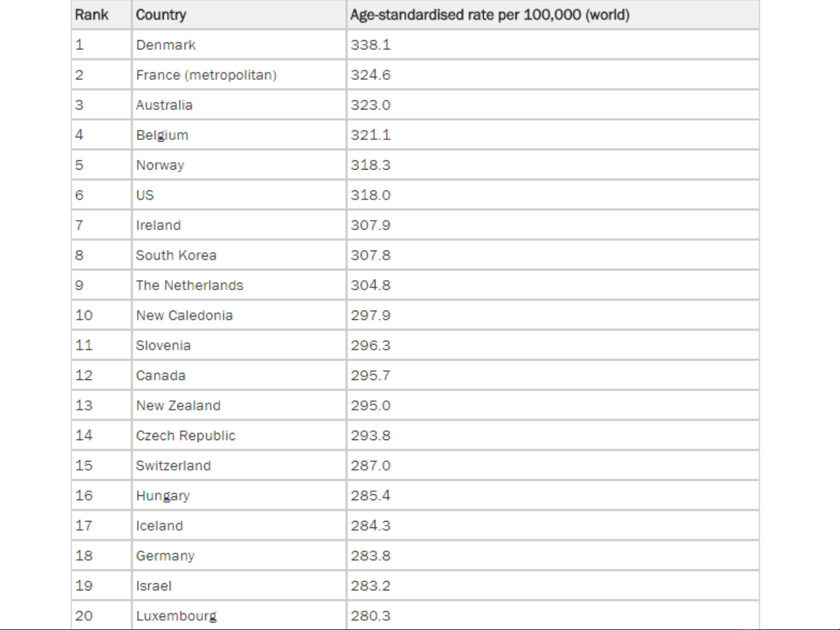Screen dimensions: 840x630
Task: Select the Australia row's 323.0 value
Action: (371, 105)
